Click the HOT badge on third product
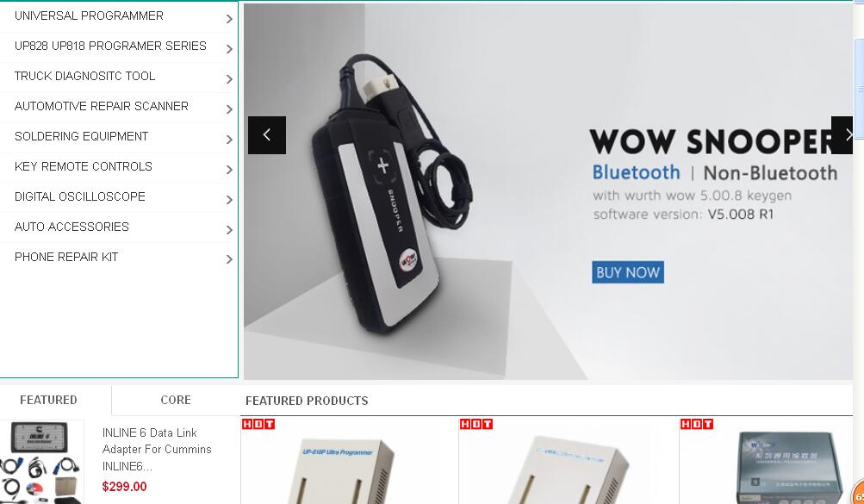The width and height of the screenshot is (864, 504). [697, 424]
